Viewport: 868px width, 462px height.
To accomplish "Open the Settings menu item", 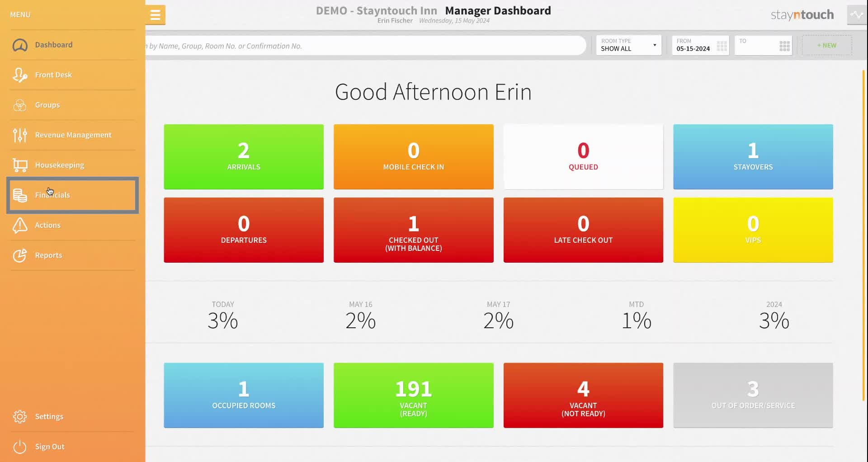I will click(x=73, y=416).
